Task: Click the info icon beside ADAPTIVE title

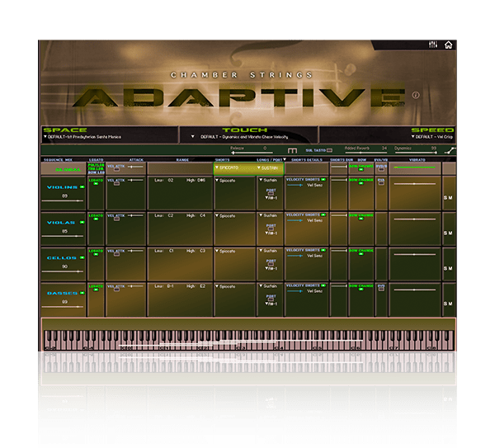Action: pos(416,95)
